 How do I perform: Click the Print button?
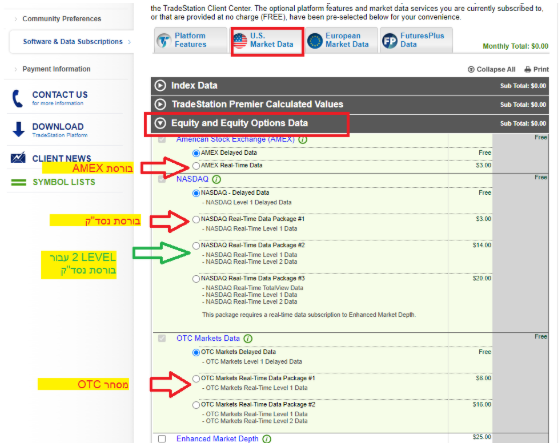[536, 69]
